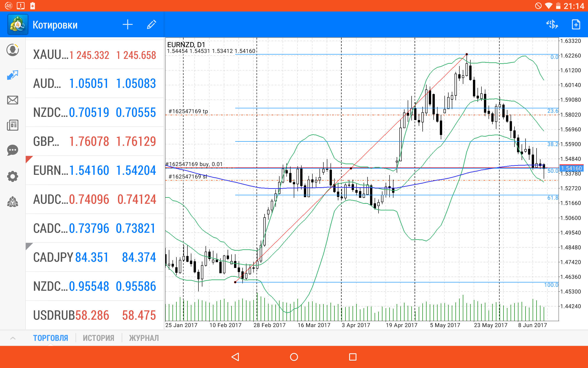
Task: Select the XAUUSD quote row
Action: [x=95, y=55]
